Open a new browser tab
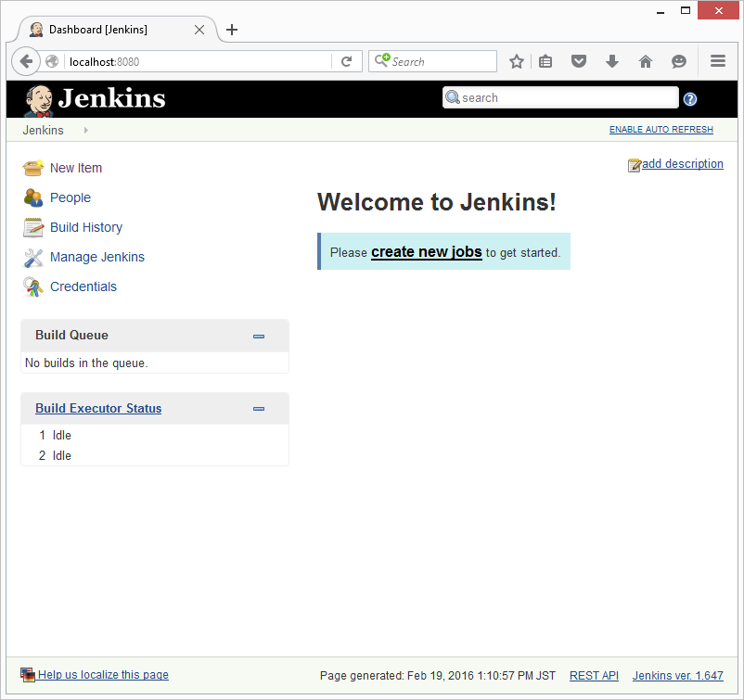This screenshot has height=700, width=744. point(232,30)
